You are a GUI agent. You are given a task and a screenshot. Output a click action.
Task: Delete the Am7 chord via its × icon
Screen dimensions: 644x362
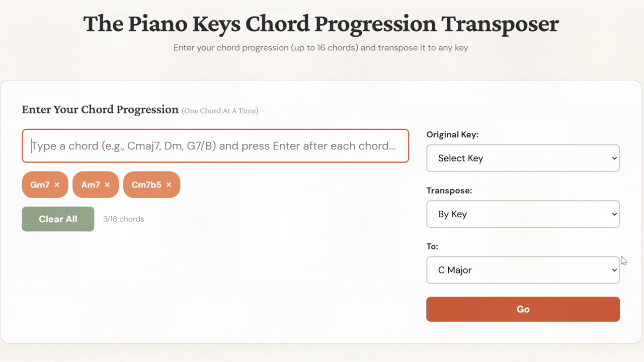click(107, 185)
